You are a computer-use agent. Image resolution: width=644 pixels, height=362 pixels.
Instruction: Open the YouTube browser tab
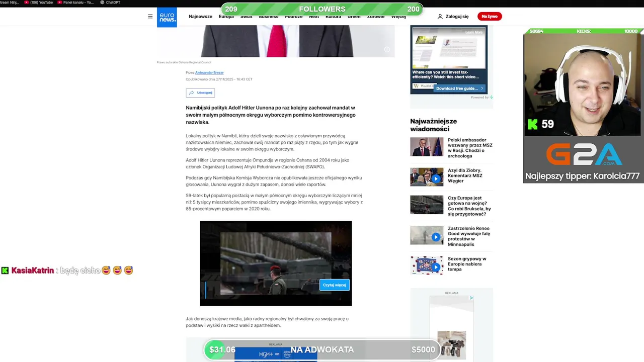click(38, 3)
